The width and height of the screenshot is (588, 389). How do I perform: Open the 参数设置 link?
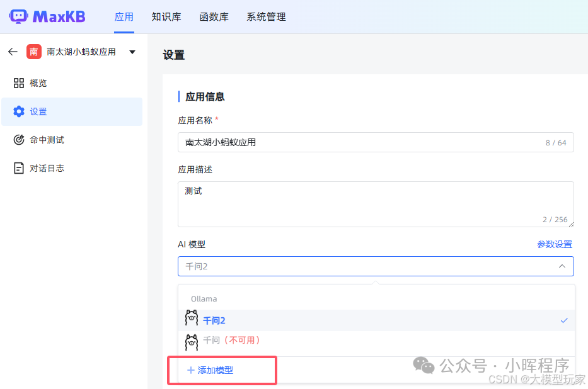coord(554,244)
